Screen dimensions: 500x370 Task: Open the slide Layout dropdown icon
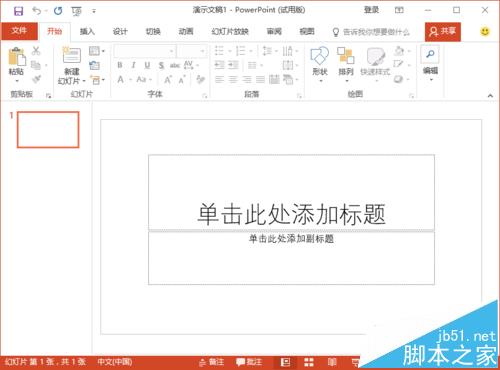(x=96, y=51)
